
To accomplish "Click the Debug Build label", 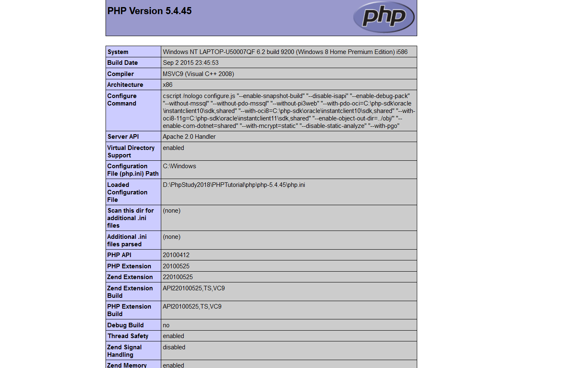I will click(125, 325).
